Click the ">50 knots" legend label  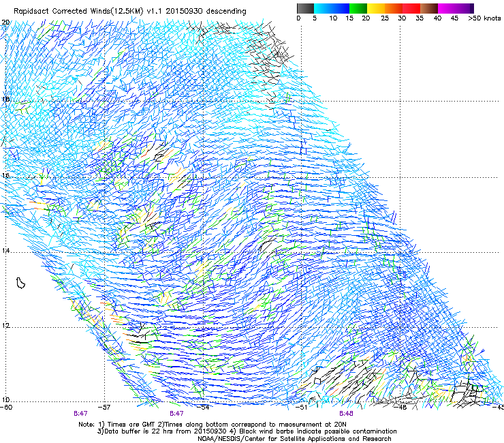[484, 18]
